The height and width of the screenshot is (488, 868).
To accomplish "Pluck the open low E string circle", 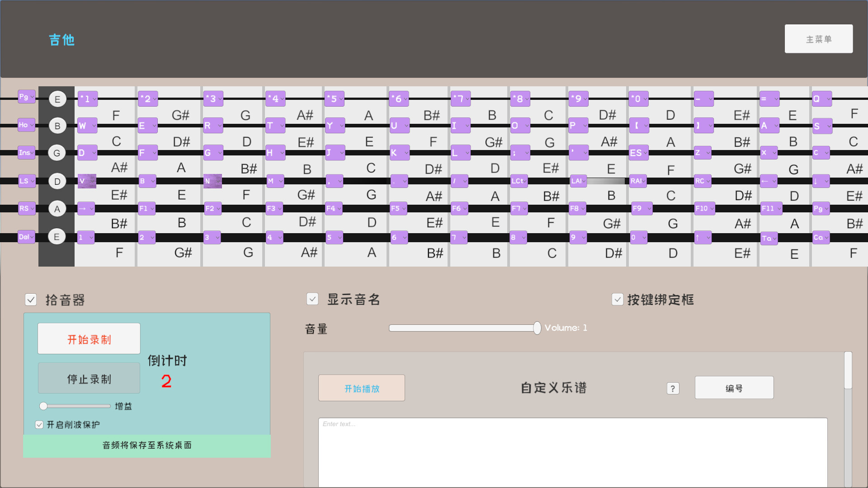I will click(x=57, y=237).
